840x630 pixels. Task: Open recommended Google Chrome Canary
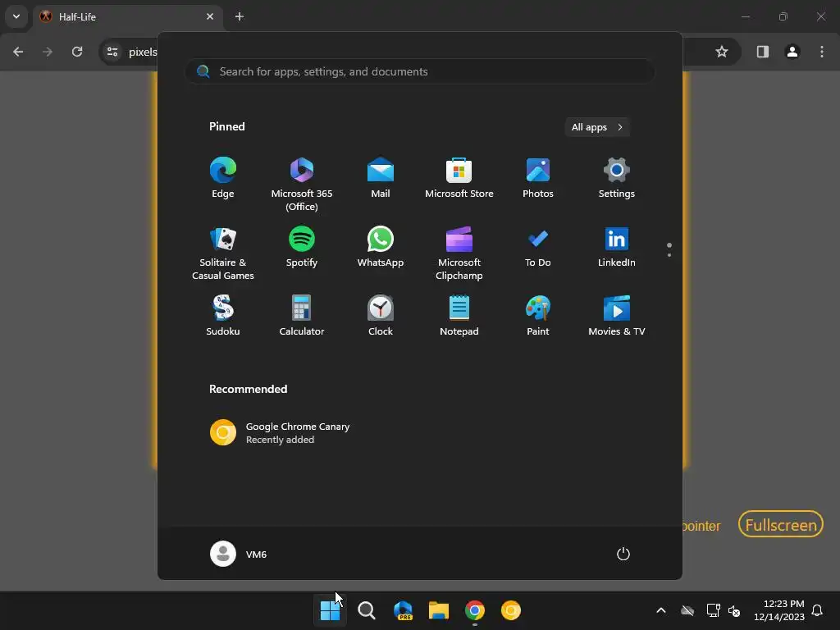coord(280,433)
